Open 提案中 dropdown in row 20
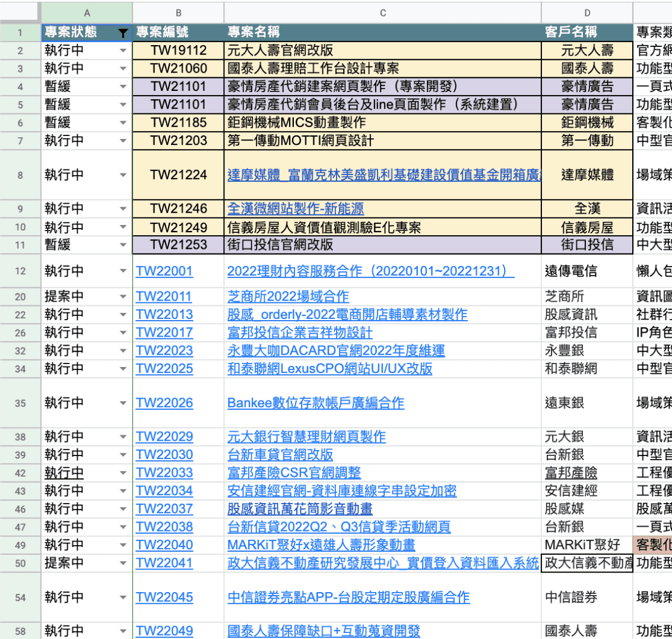Image resolution: width=672 pixels, height=639 pixels. tap(123, 297)
